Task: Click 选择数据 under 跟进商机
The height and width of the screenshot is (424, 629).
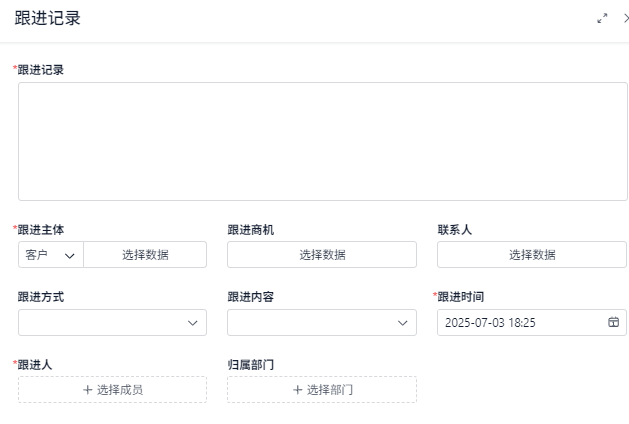Action: (322, 255)
